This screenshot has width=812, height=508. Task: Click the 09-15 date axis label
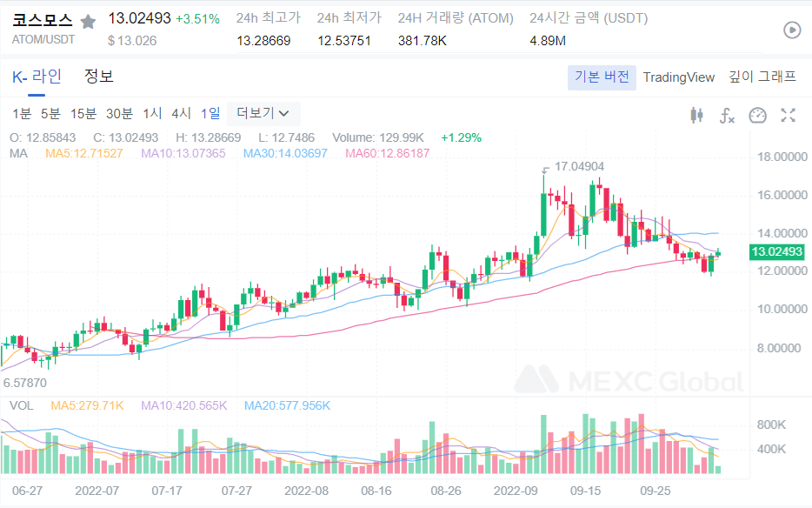click(586, 491)
